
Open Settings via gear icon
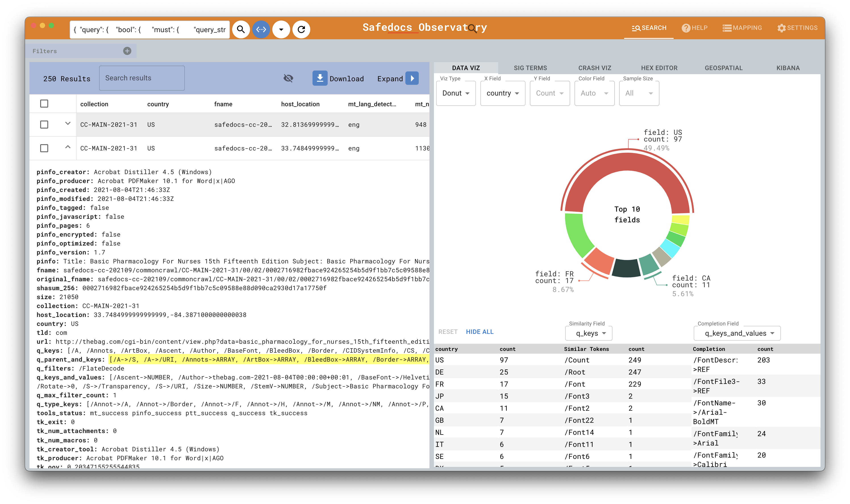tap(781, 28)
